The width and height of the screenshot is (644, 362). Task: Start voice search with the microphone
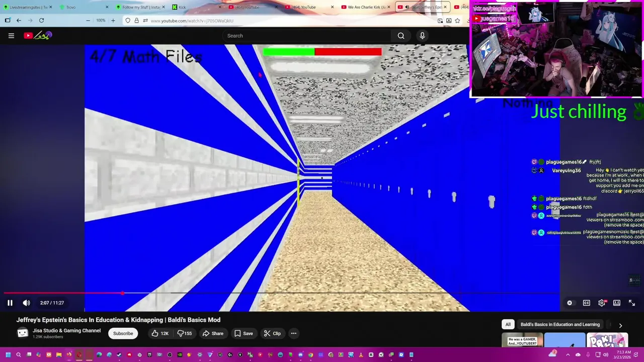coord(422,36)
